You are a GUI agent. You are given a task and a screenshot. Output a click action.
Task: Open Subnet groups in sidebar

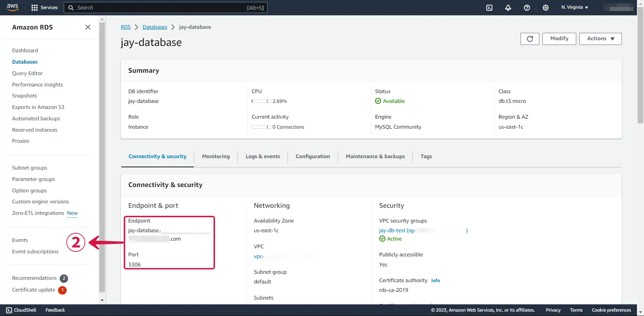[30, 168]
